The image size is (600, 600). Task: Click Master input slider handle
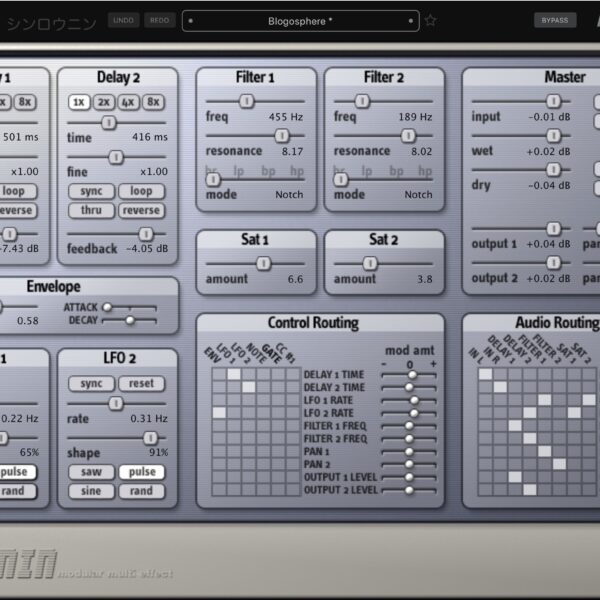553,101
